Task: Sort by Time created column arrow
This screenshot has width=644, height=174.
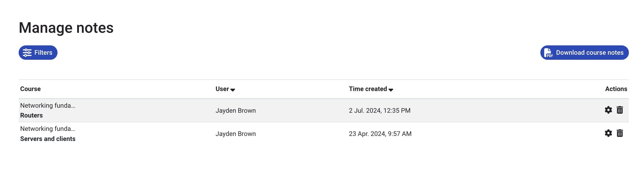Action: [391, 90]
